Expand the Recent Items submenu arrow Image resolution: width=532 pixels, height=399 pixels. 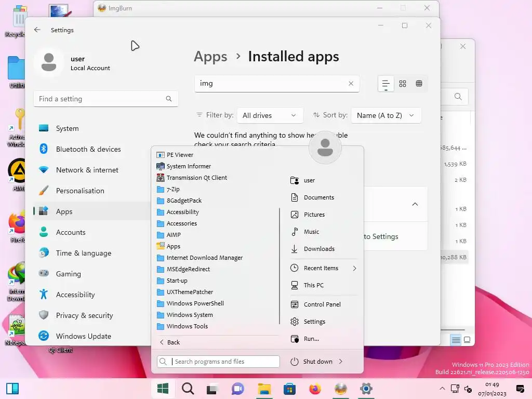coord(354,268)
